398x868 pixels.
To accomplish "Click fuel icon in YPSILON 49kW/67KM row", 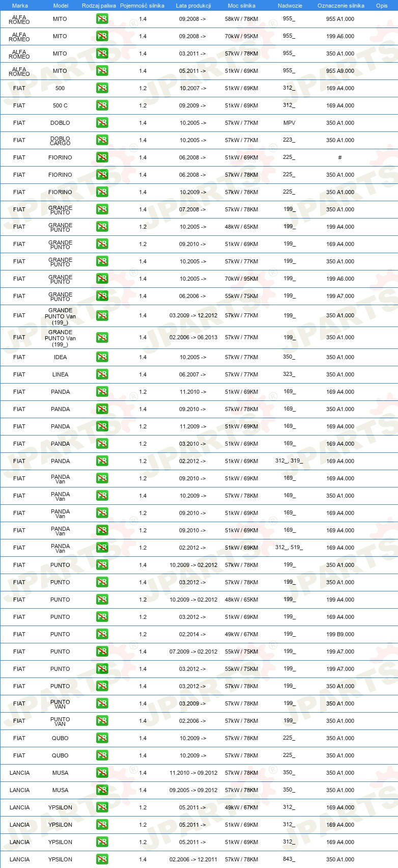I will pyautogui.click(x=102, y=807).
